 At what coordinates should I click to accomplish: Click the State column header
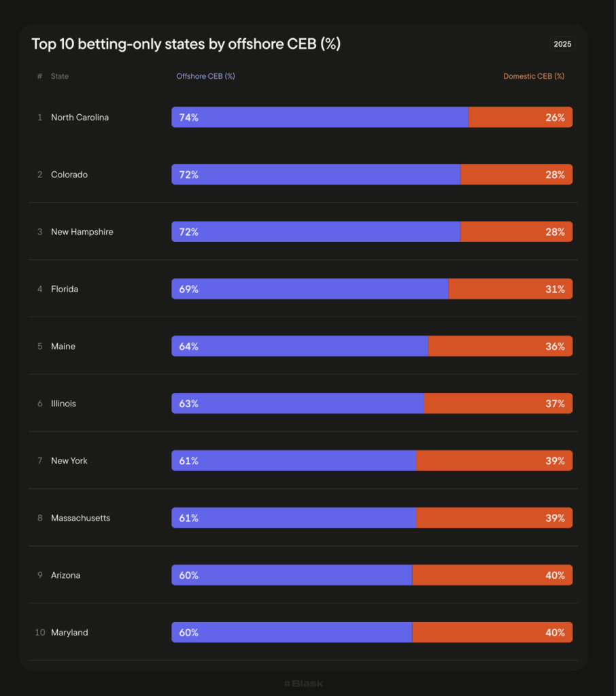tap(60, 76)
